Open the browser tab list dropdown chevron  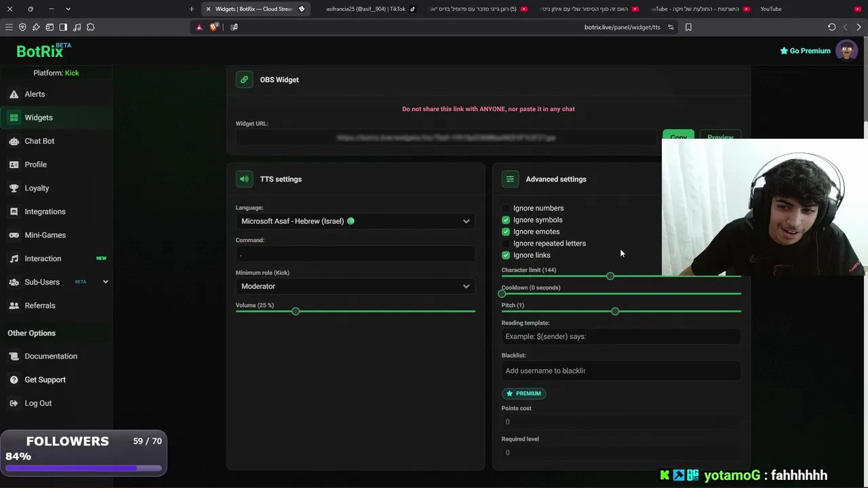[68, 9]
